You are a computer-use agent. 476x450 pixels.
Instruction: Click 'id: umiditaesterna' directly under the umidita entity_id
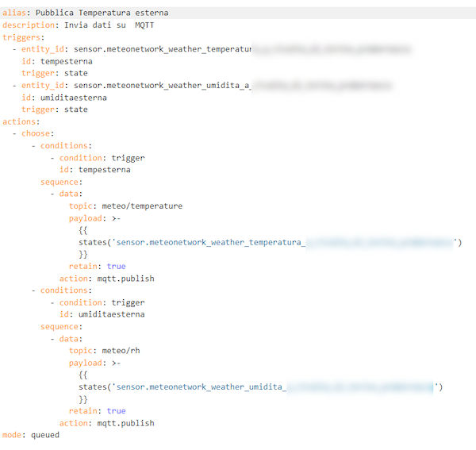coord(64,98)
